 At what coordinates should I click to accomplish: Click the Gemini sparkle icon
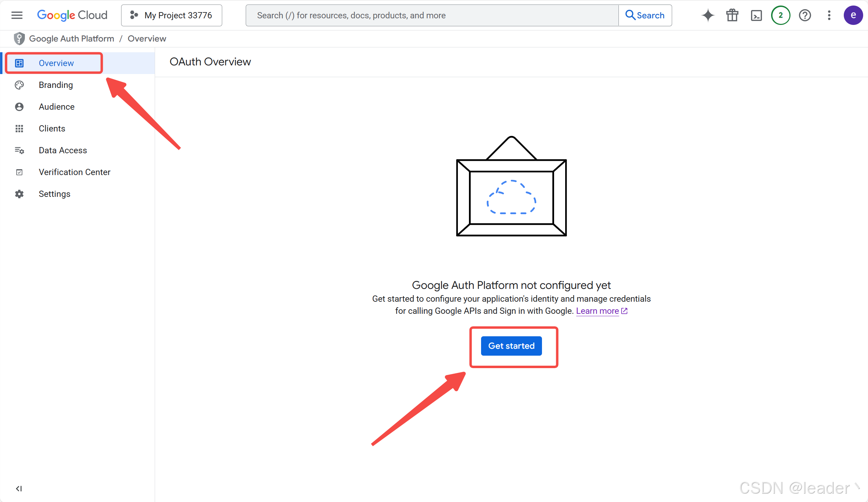pyautogui.click(x=708, y=15)
